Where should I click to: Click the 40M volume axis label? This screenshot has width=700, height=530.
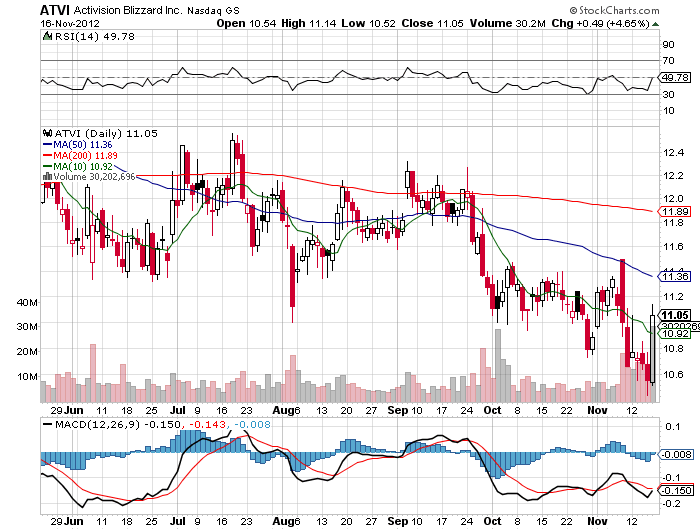(x=27, y=302)
